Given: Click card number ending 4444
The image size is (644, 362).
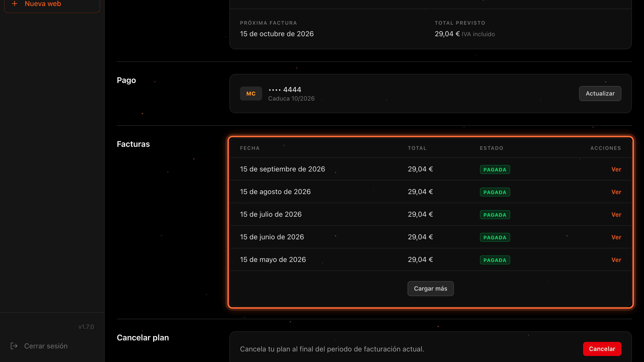Looking at the screenshot, I should (x=285, y=90).
